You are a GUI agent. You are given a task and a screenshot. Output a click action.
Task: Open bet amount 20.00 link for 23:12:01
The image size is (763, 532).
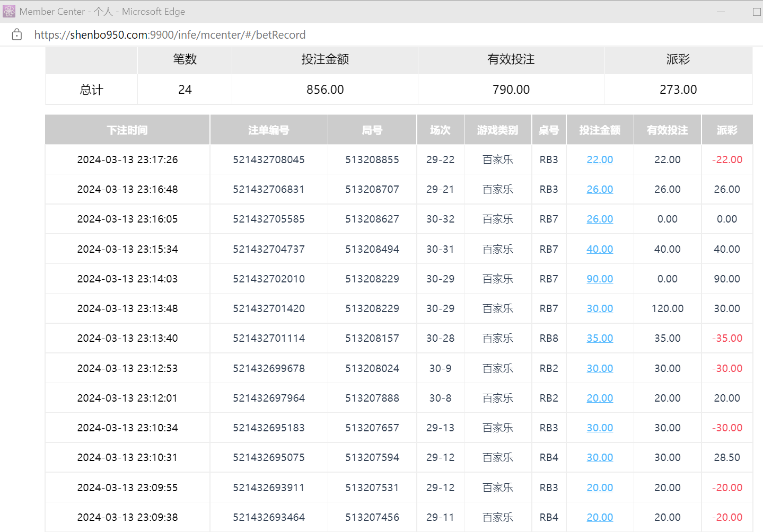(600, 398)
